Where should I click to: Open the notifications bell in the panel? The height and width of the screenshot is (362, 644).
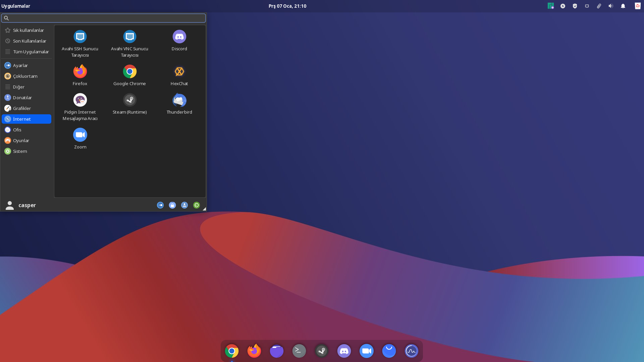[623, 6]
